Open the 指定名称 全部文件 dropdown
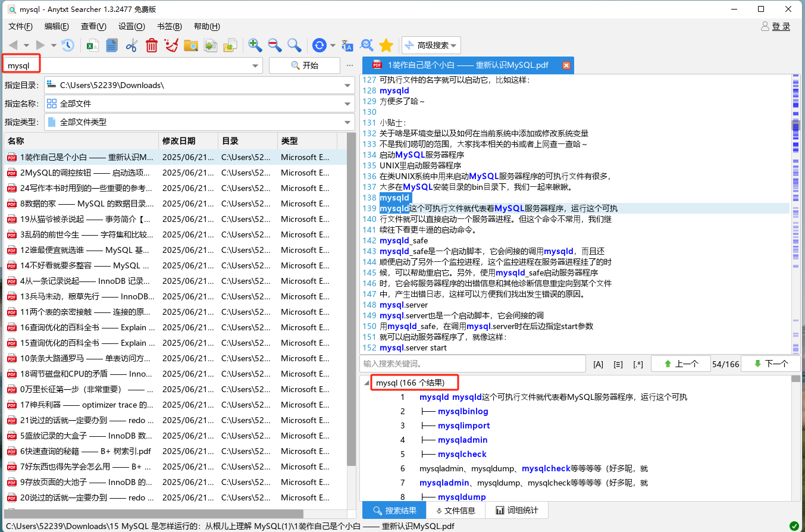This screenshot has height=532, width=805. click(348, 104)
